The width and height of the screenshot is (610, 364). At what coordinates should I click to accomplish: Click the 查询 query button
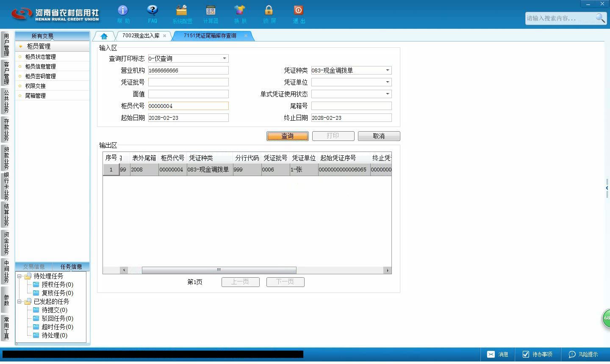click(288, 136)
